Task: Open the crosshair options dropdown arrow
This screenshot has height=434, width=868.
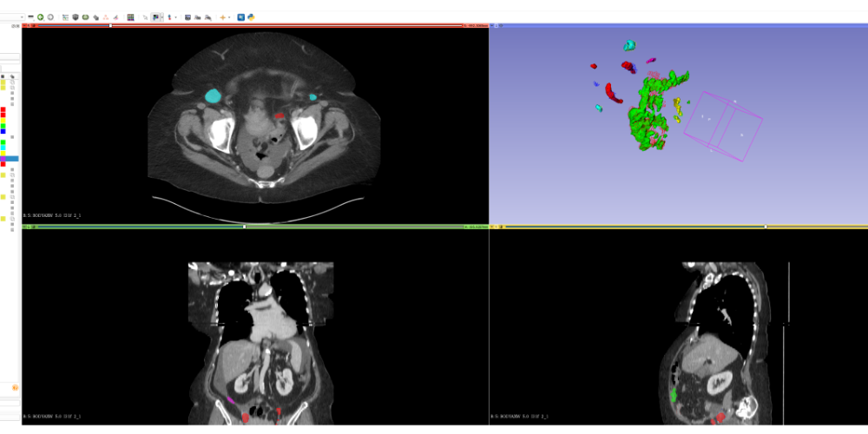Action: click(x=229, y=17)
